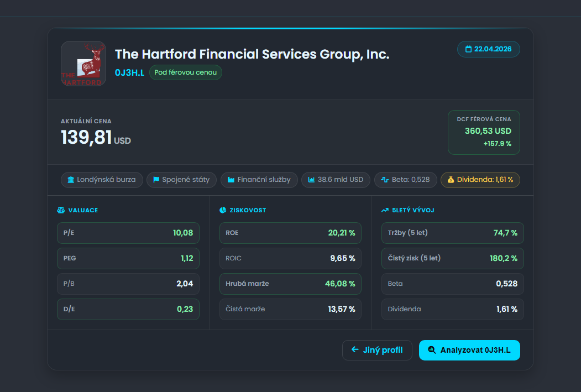Click the Beta: 0,528 chip label

(411, 180)
